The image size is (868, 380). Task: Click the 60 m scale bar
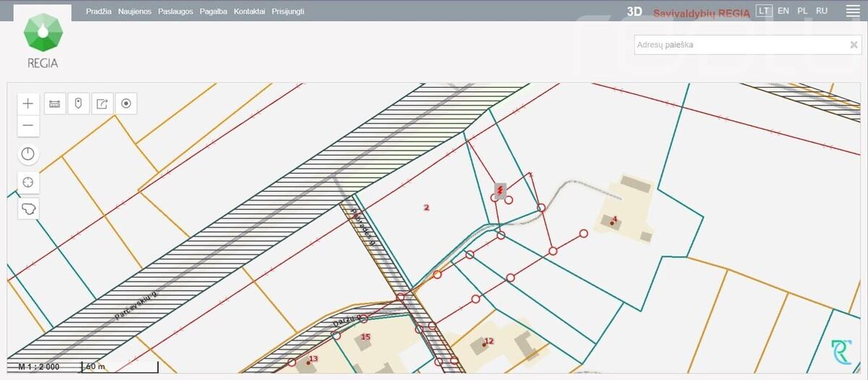119,367
